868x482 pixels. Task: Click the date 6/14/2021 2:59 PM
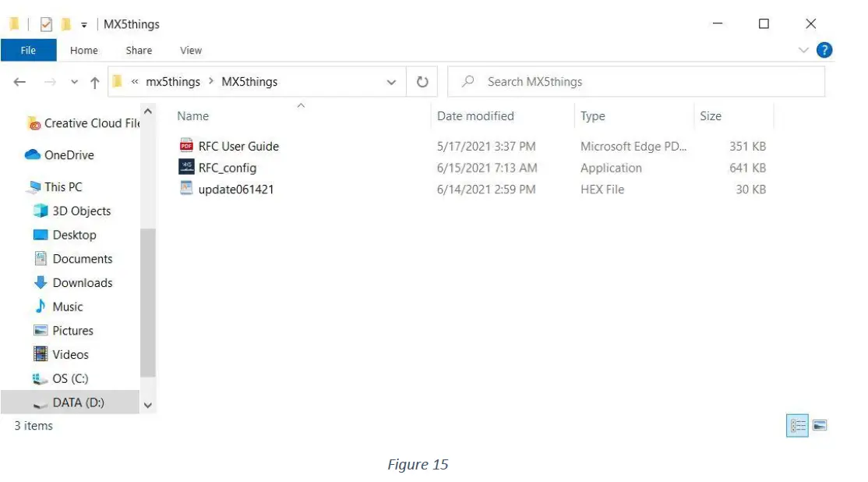click(486, 190)
